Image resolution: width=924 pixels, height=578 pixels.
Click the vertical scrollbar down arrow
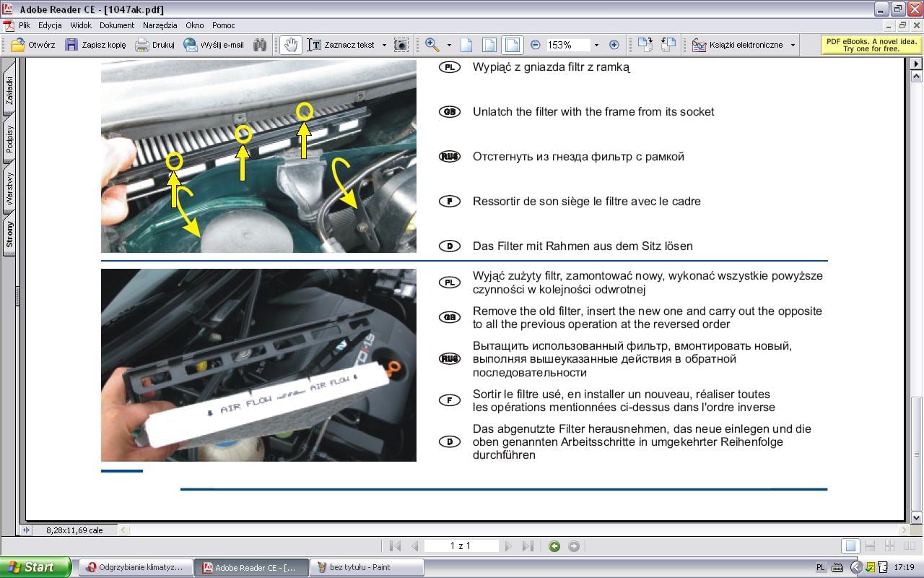click(917, 517)
